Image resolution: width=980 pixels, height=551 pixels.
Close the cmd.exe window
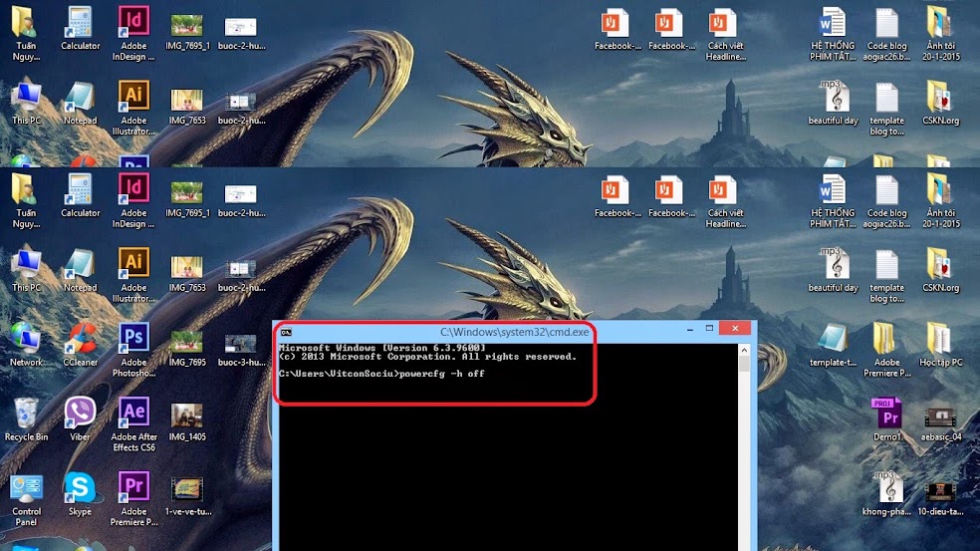tap(735, 328)
